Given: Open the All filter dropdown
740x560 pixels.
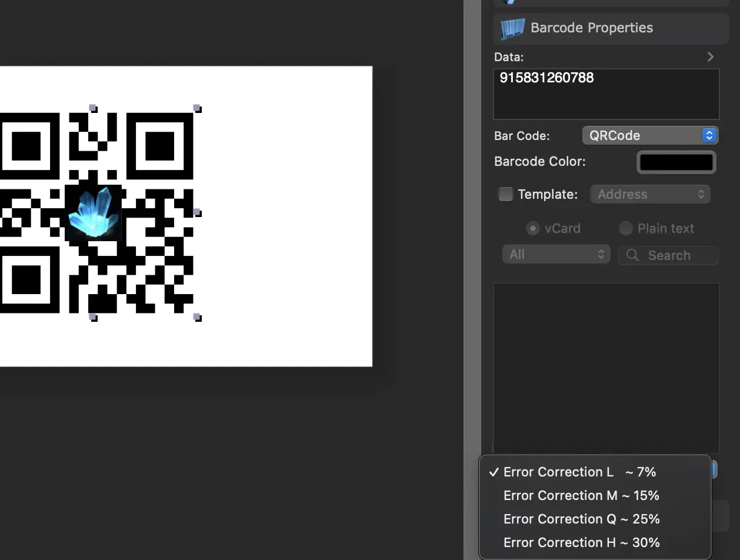Looking at the screenshot, I should pyautogui.click(x=556, y=254).
